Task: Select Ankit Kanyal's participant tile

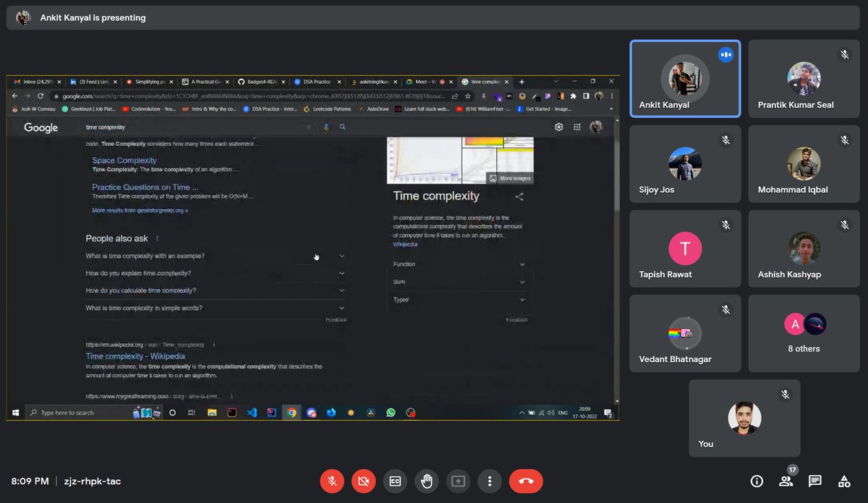Action: (685, 79)
